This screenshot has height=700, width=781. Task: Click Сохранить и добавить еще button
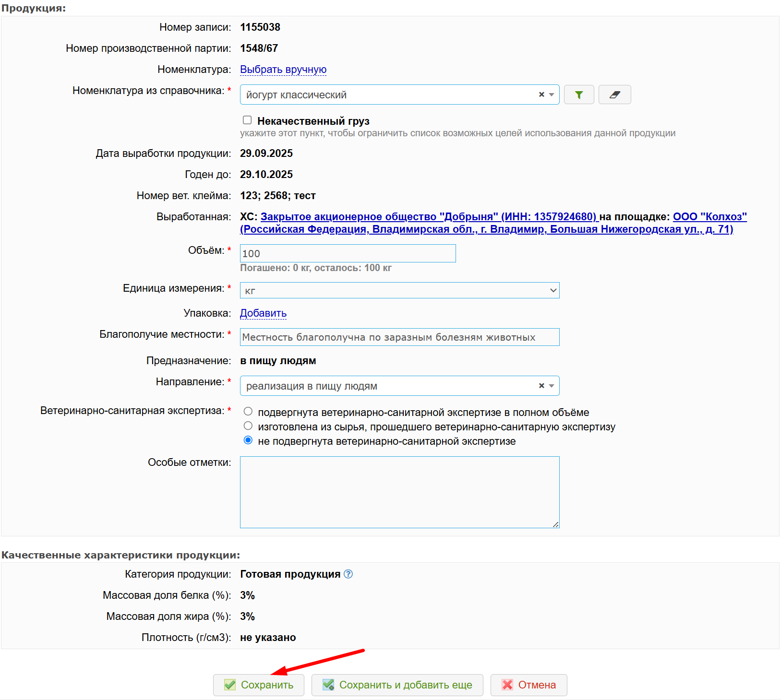point(397,685)
